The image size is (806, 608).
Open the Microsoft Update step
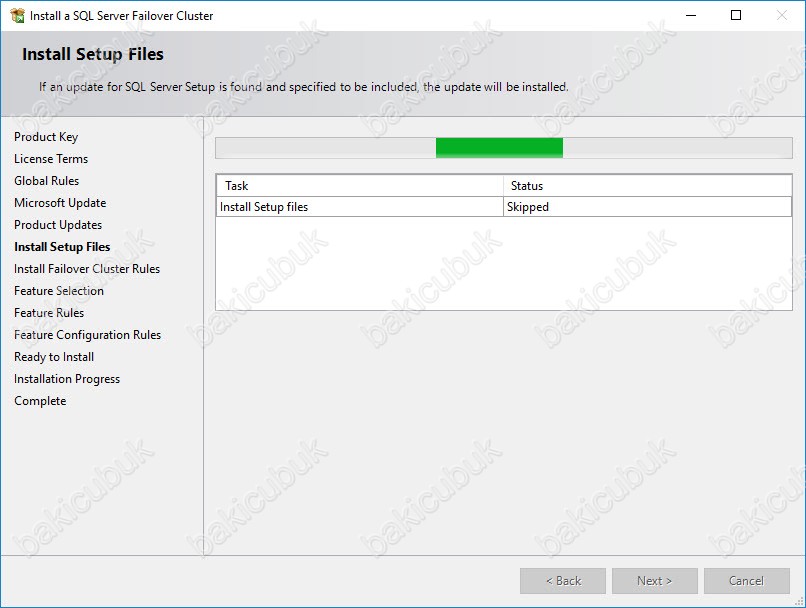click(x=60, y=203)
